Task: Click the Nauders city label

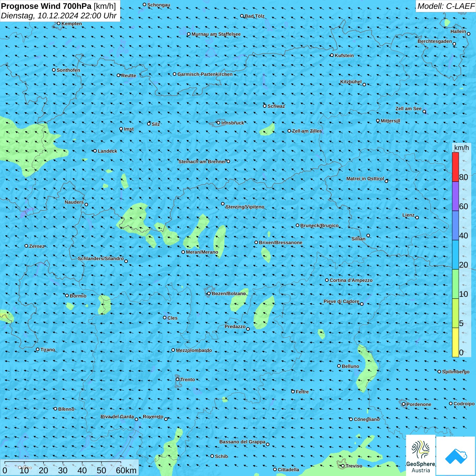Action: click(x=74, y=202)
